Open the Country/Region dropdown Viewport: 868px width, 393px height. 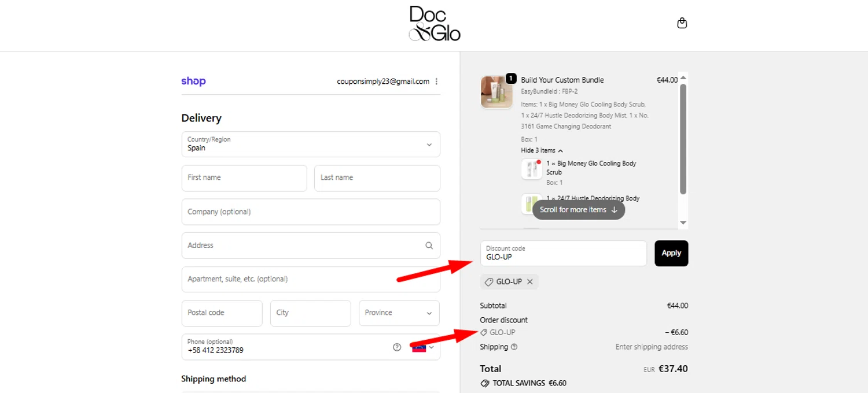311,144
